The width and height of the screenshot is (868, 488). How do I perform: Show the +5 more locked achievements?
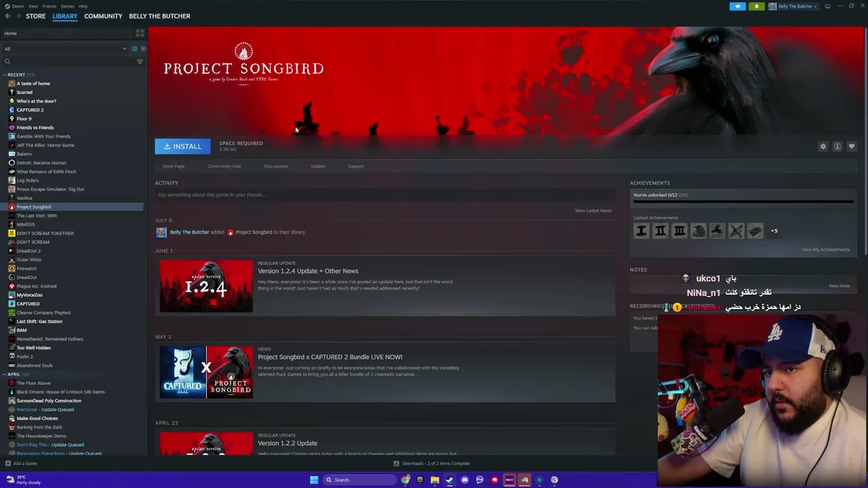774,231
